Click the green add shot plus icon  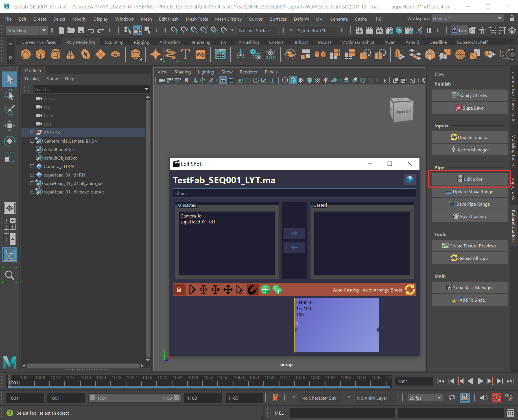click(265, 290)
